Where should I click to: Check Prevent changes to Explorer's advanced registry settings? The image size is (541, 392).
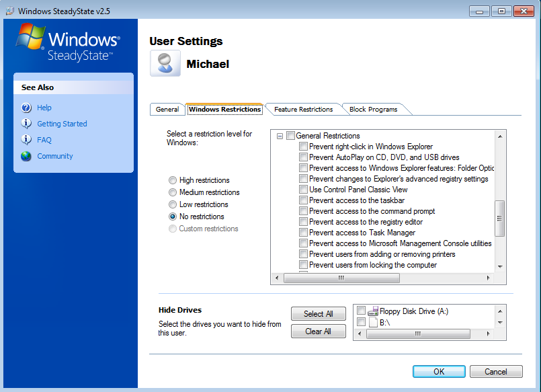click(x=303, y=179)
